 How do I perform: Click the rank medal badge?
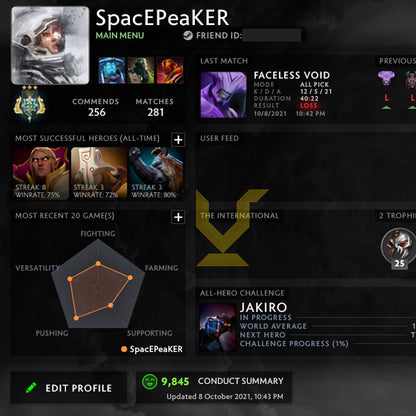30,104
